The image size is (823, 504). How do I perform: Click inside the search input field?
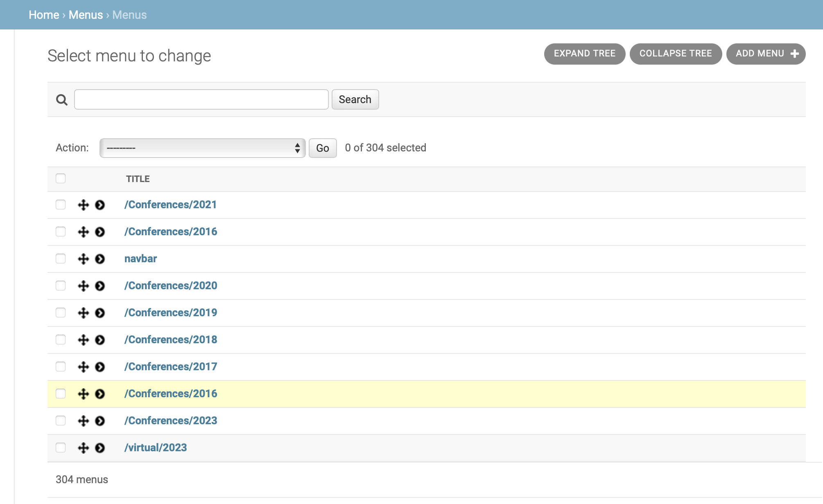pyautogui.click(x=201, y=99)
